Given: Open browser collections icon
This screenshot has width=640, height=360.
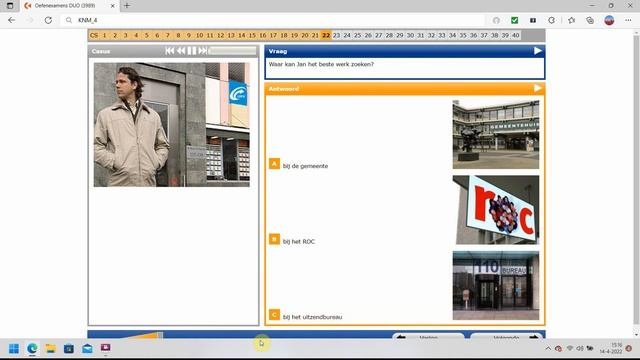Looking at the screenshot, I should point(590,20).
